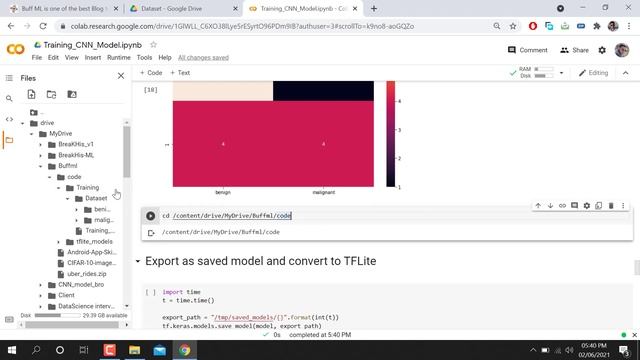Move cell up with arrow icon
This screenshot has width=640, height=360.
click(538, 206)
